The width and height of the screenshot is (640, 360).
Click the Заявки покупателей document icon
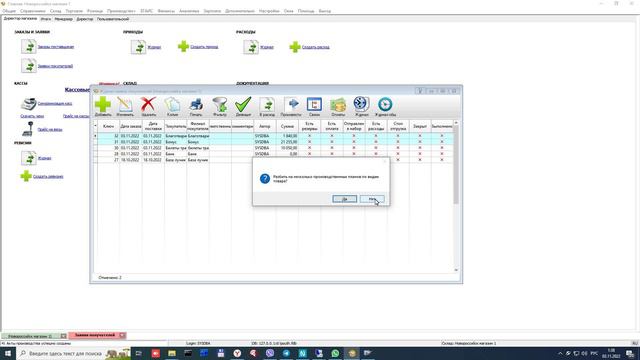point(29,65)
